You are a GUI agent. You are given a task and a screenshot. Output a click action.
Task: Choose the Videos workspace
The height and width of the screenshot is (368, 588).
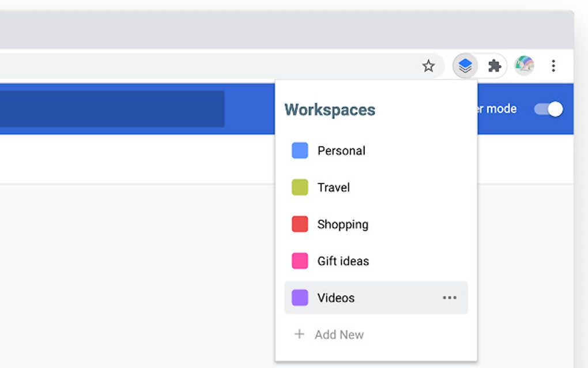tap(336, 298)
